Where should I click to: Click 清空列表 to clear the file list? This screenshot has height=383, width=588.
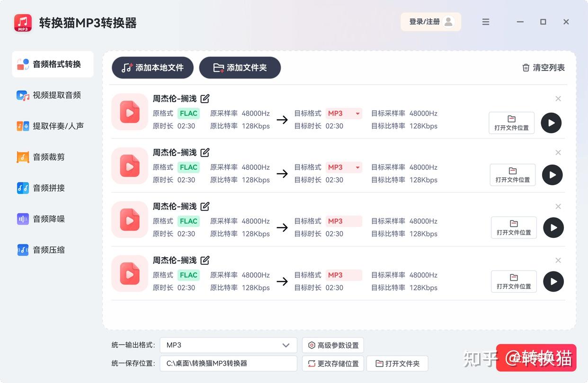click(x=543, y=68)
